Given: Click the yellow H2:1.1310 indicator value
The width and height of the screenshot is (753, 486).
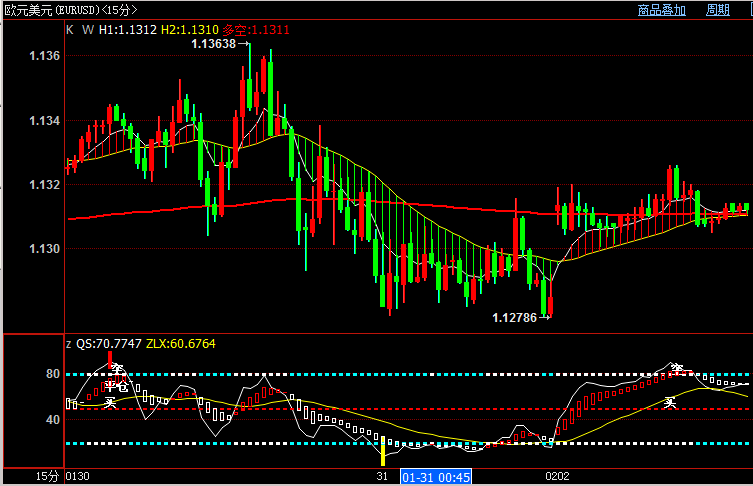Looking at the screenshot, I should click(x=190, y=30).
